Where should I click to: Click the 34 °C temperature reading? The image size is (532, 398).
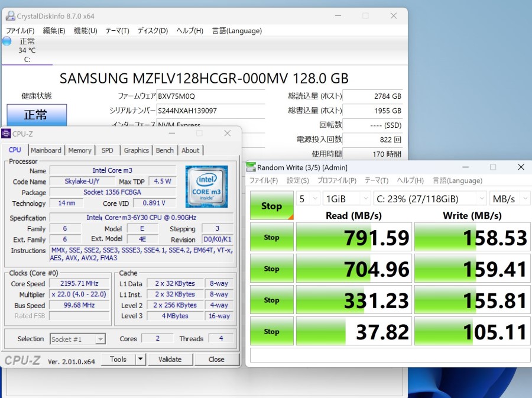27,50
